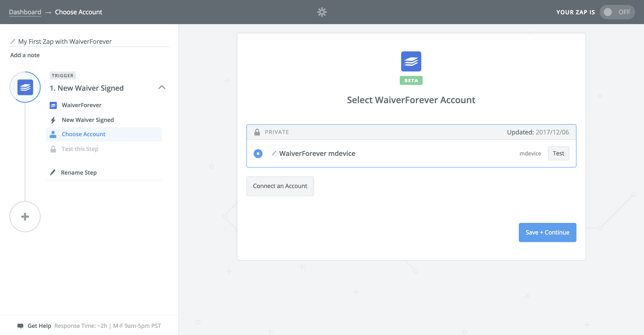Image resolution: width=644 pixels, height=335 pixels.
Task: Click the Zapier asterisk logo in the header
Action: coord(322,12)
